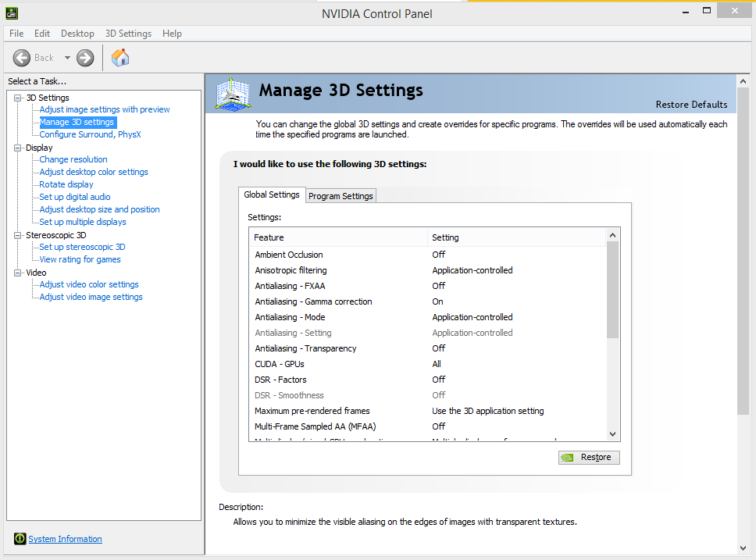Collapse the Stereoscopic 3D tree node
Screen dimensions: 756x560
(18, 235)
